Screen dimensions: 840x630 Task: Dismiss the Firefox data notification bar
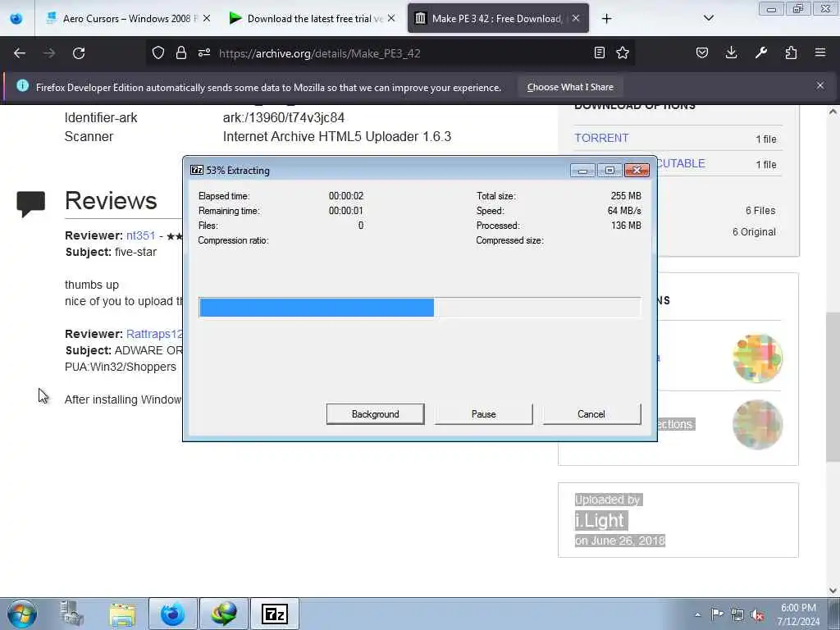pos(820,85)
